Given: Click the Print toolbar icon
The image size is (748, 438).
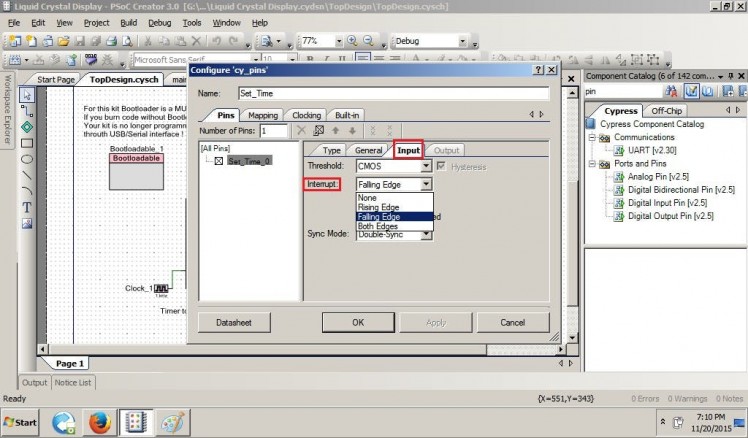Looking at the screenshot, I should click(x=111, y=41).
